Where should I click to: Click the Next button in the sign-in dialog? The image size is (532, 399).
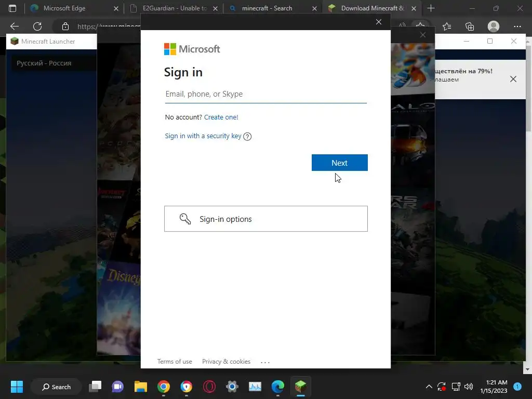point(339,163)
